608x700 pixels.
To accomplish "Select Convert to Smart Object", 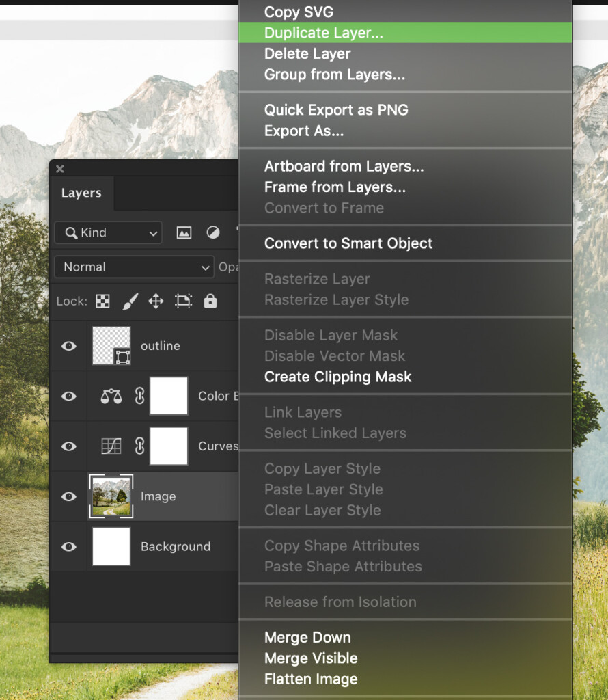I will tap(348, 243).
